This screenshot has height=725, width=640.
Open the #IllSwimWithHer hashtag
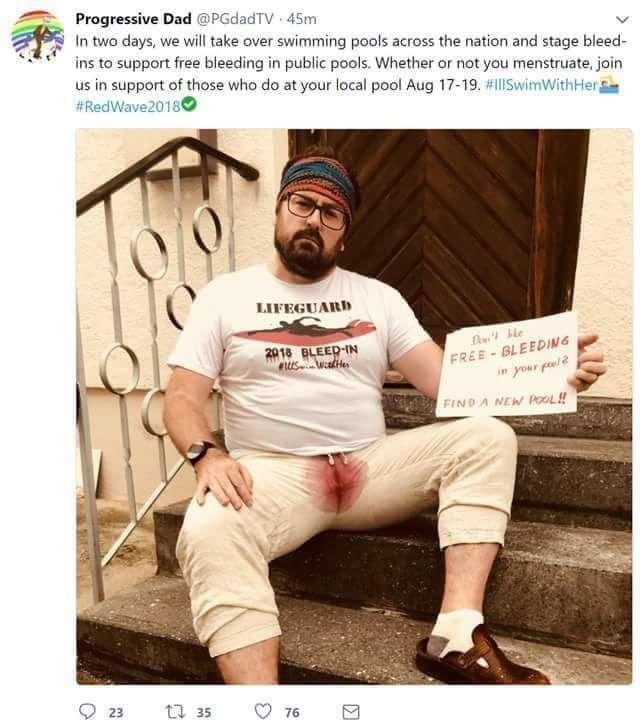tap(542, 85)
